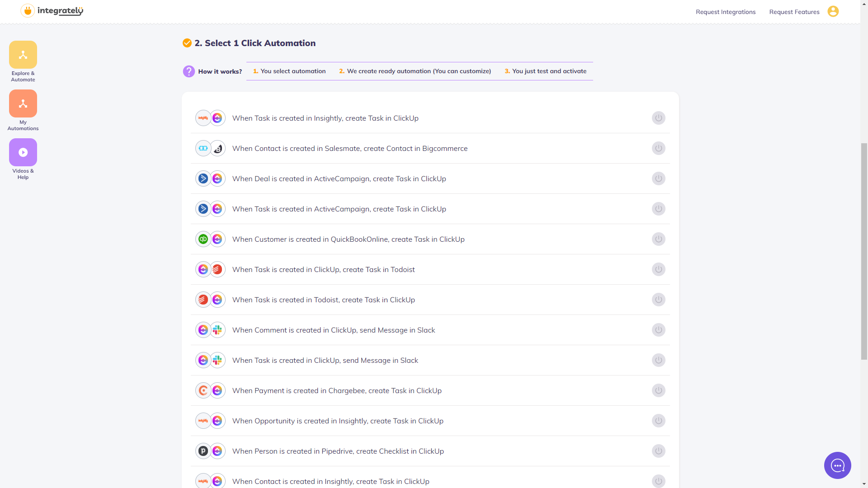Viewport: 868px width, 488px height.
Task: Click Request Integrations in top bar
Action: click(726, 12)
